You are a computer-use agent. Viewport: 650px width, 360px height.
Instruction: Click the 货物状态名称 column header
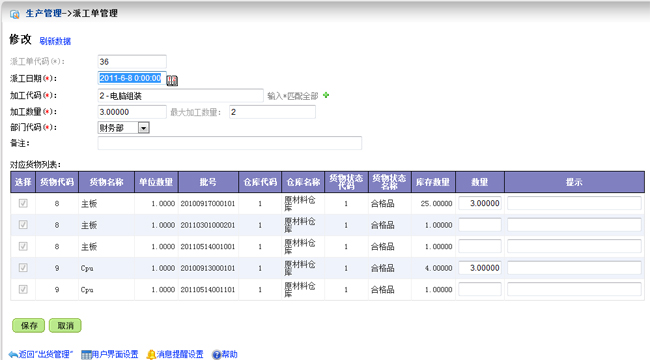(389, 182)
